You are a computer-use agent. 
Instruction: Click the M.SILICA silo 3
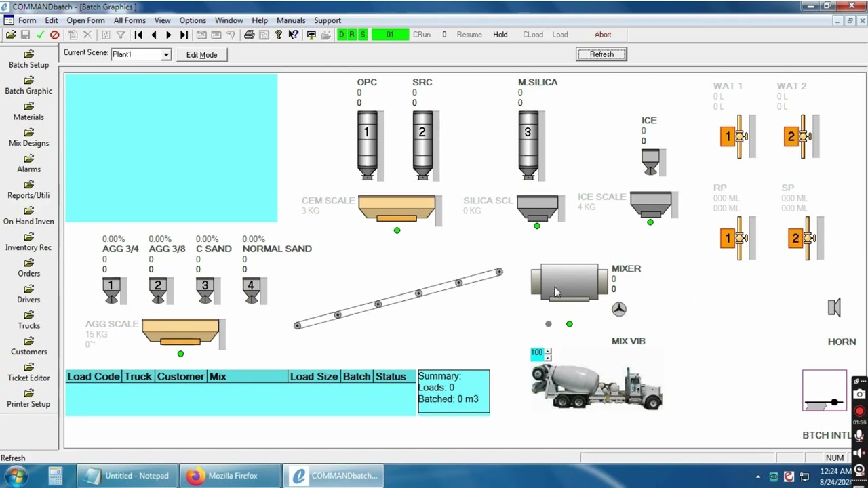[528, 145]
